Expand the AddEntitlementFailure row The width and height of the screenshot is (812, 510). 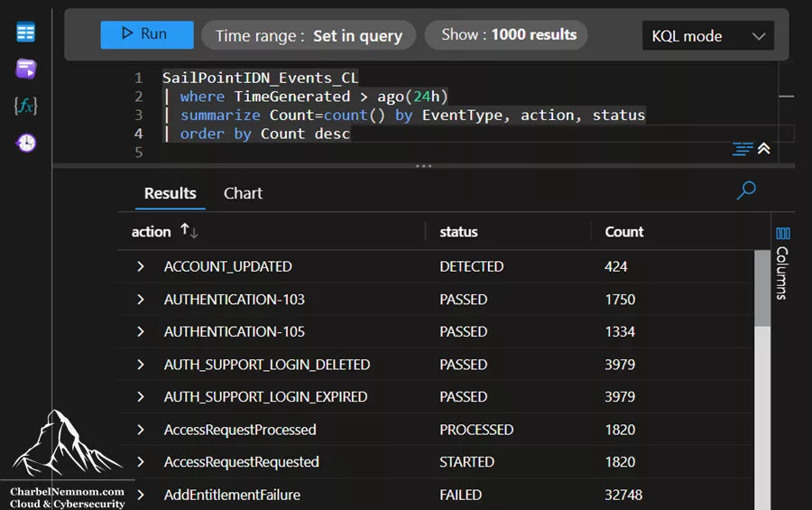[141, 495]
